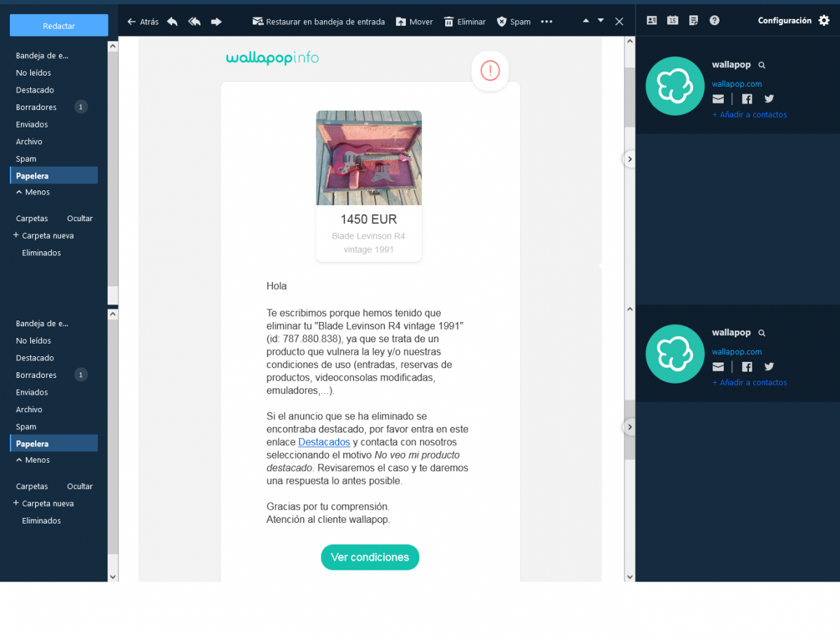Collapse folders with lower Menos chevron
Image resolution: width=840 pixels, height=639 pixels.
click(32, 460)
